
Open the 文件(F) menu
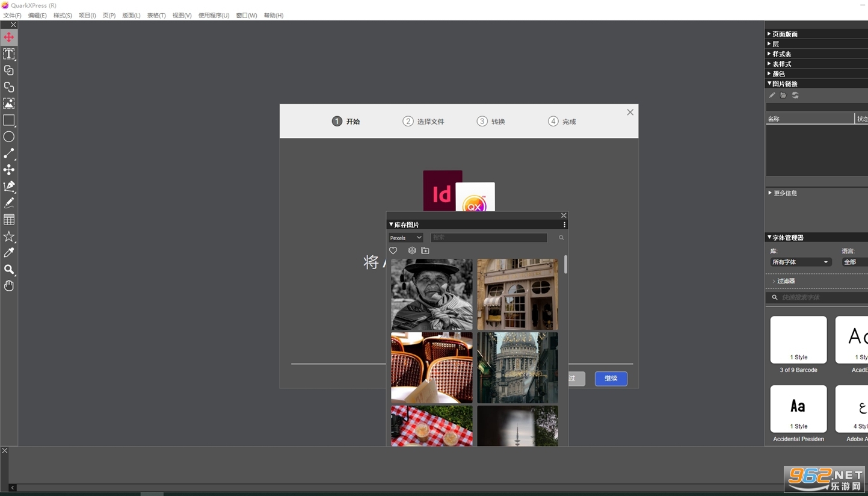pyautogui.click(x=12, y=16)
